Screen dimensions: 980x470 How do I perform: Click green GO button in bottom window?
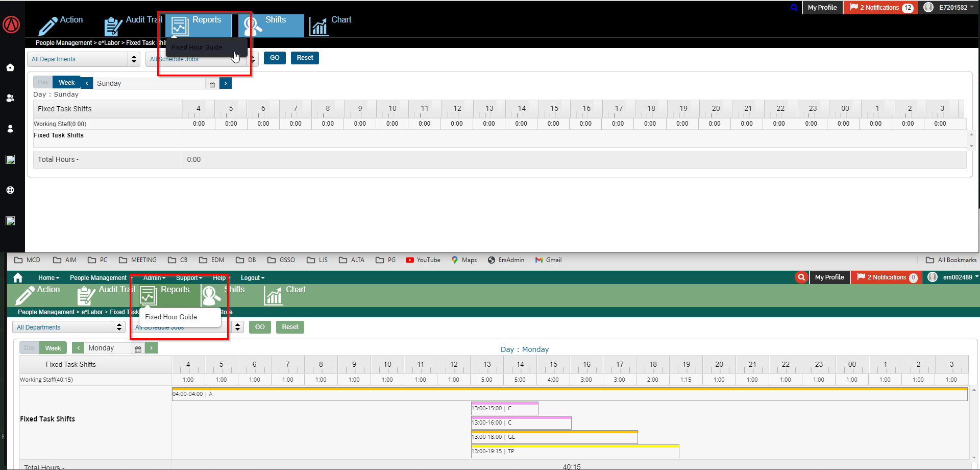pos(260,327)
